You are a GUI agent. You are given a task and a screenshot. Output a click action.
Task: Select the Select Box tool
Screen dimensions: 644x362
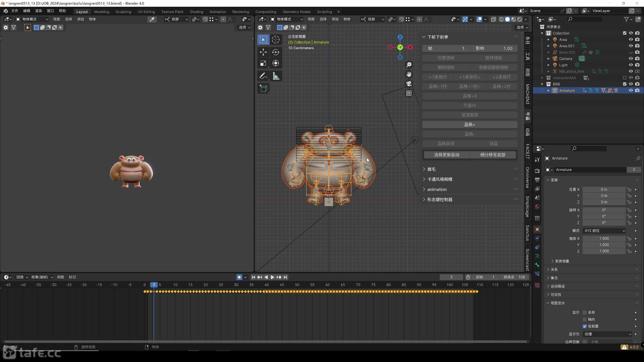263,39
